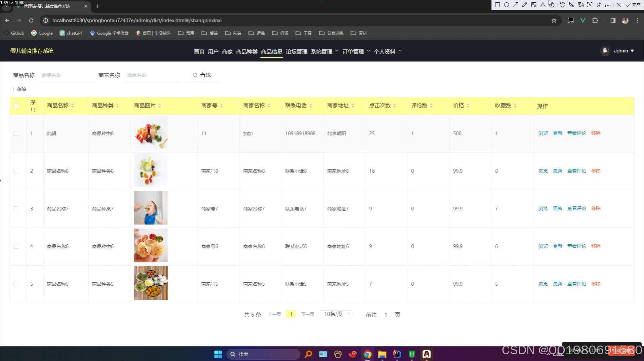
Task: Click the 查找 search button
Action: tap(202, 75)
